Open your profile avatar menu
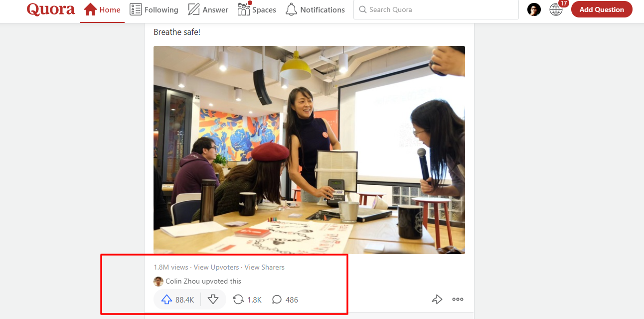Viewport: 644px width, 319px height. [534, 9]
